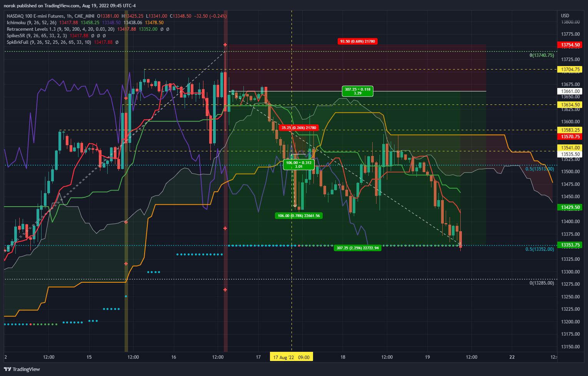The image size is (588, 376).
Task: Click the close value C13348.50 in legend
Action: point(181,16)
